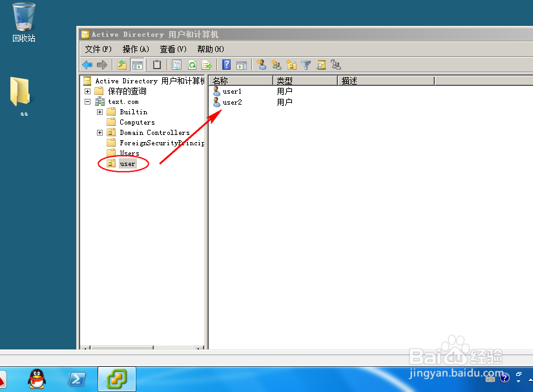Open the 操作(A) menu
Viewport: 533px width, 392px height.
pyautogui.click(x=136, y=49)
